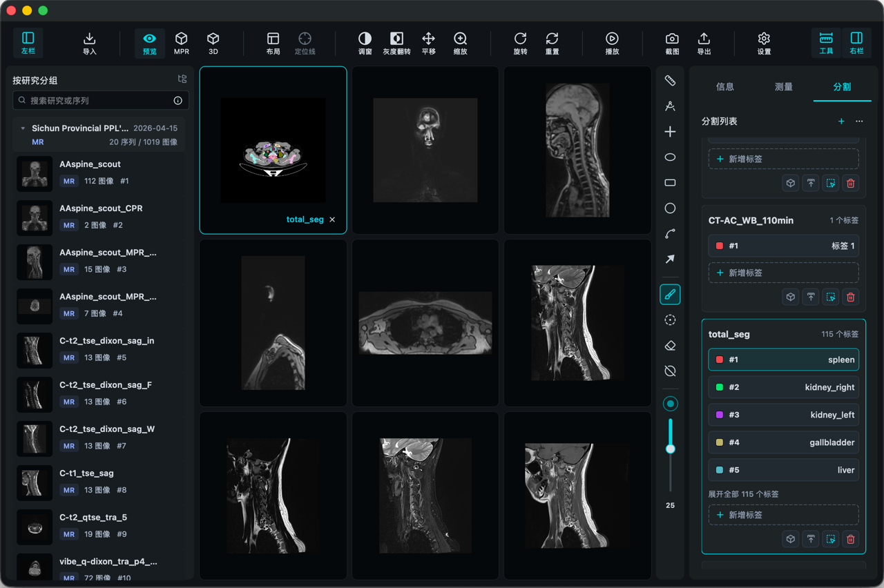Click the 重置 reset button
The width and height of the screenshot is (884, 588).
pyautogui.click(x=552, y=43)
